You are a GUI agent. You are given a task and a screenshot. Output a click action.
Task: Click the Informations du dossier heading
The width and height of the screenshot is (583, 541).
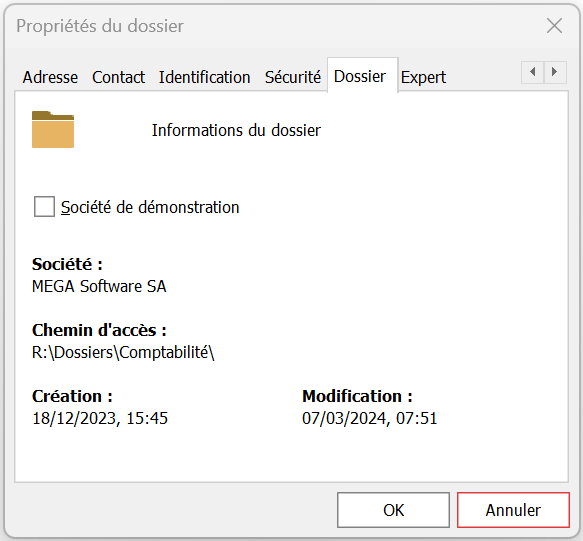point(236,131)
